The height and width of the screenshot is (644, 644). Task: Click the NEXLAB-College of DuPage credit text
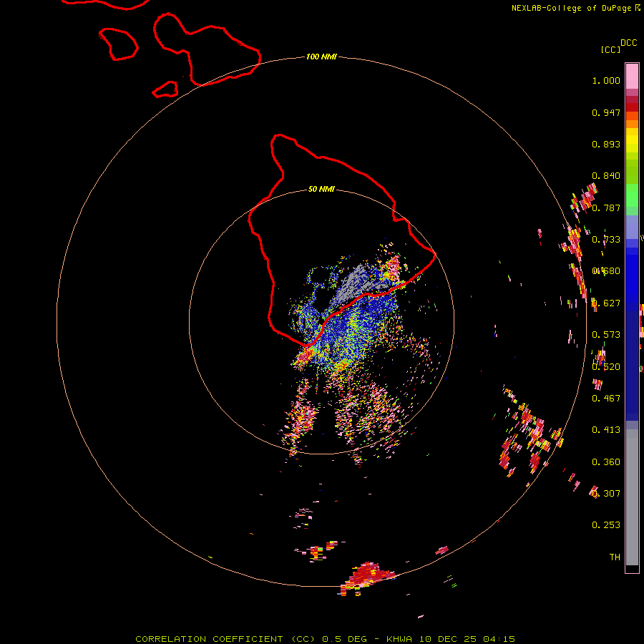coord(575,8)
